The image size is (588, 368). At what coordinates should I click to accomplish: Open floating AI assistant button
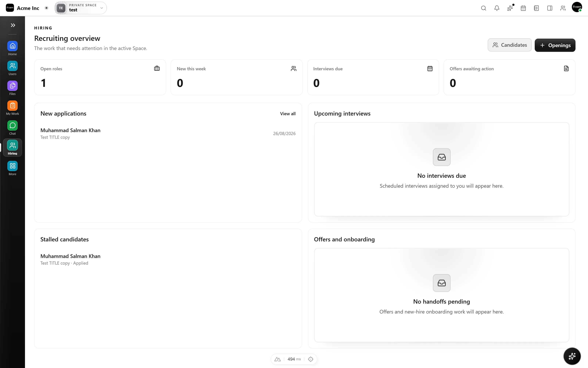(572, 356)
